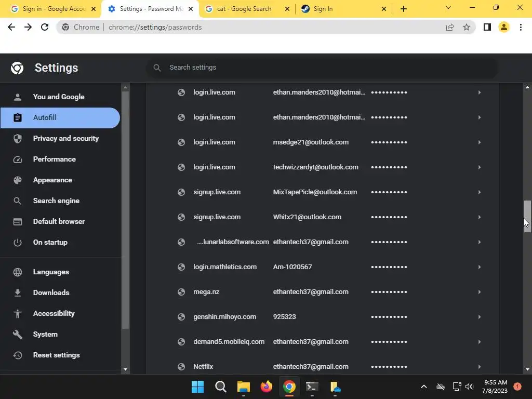Click the page scrollbar down arrow
The image size is (532, 399).
pyautogui.click(x=527, y=369)
